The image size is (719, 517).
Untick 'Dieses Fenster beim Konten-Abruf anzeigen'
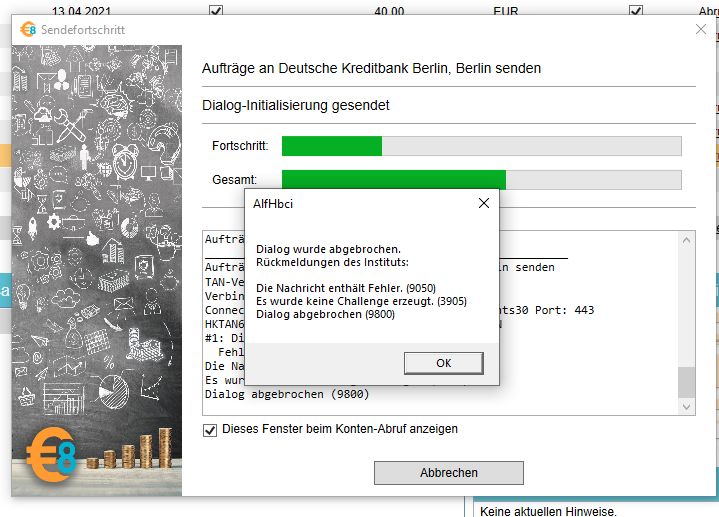coord(210,430)
